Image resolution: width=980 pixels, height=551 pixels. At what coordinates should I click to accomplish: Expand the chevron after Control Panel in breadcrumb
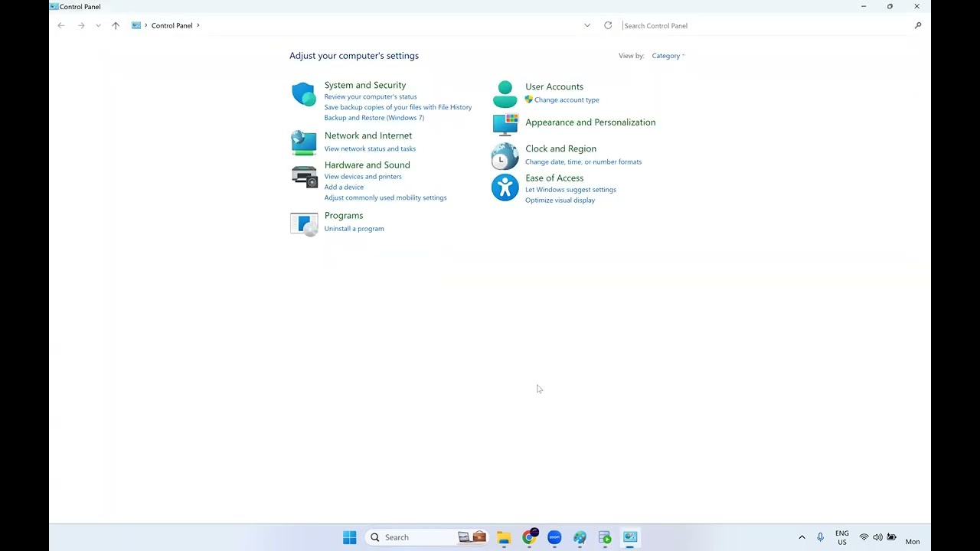[x=198, y=25]
